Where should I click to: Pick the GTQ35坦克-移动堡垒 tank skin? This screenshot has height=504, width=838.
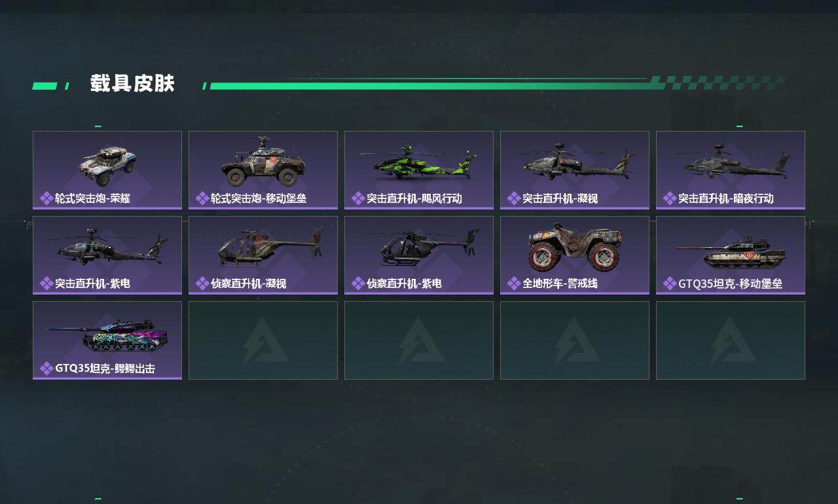click(731, 255)
